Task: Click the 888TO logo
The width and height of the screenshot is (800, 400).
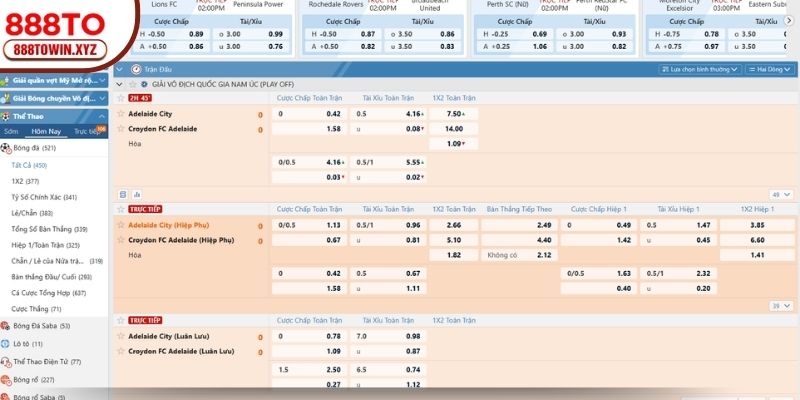Action: [55, 24]
